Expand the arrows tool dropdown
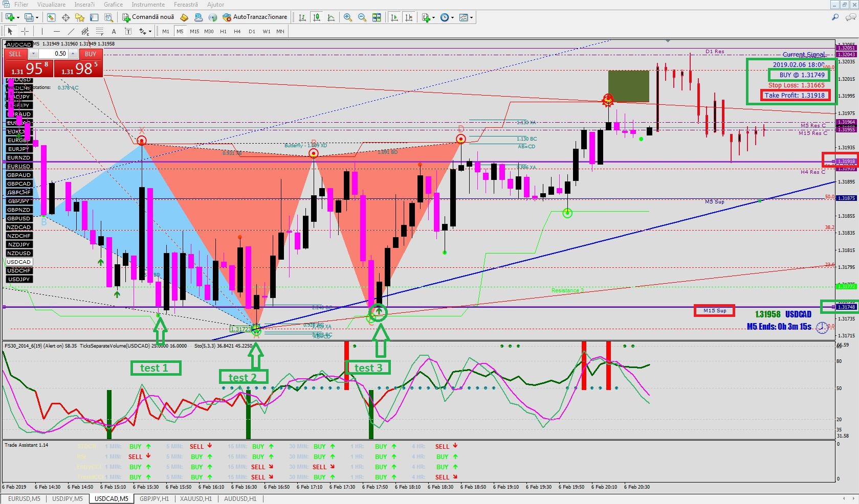 point(149,32)
